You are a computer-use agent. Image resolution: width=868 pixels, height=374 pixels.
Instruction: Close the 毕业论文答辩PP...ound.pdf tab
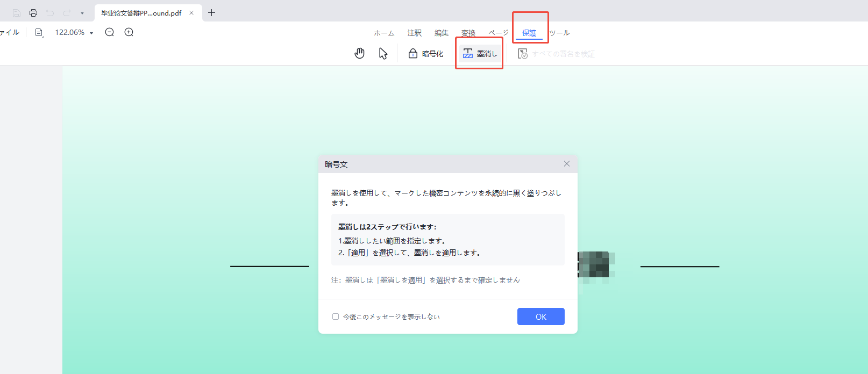pos(191,13)
